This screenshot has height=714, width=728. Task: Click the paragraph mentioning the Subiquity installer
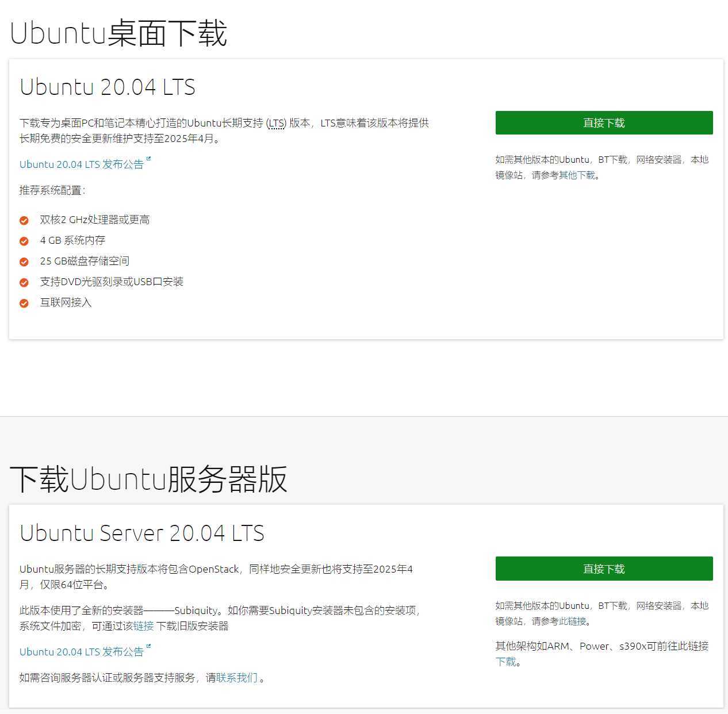[220, 618]
